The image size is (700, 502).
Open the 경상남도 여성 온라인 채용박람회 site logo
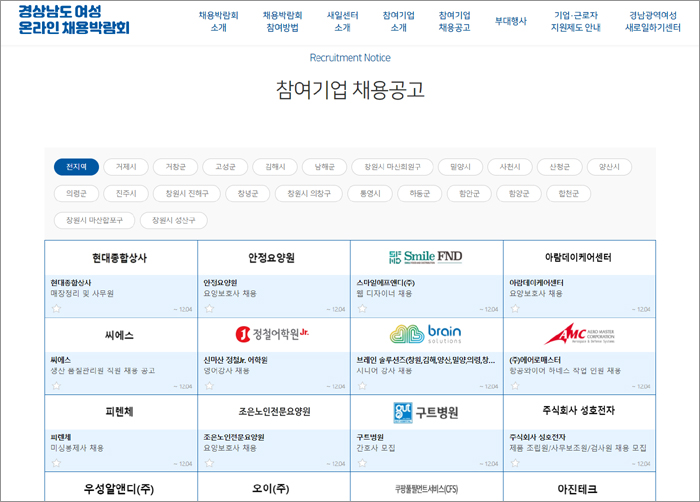[x=74, y=20]
